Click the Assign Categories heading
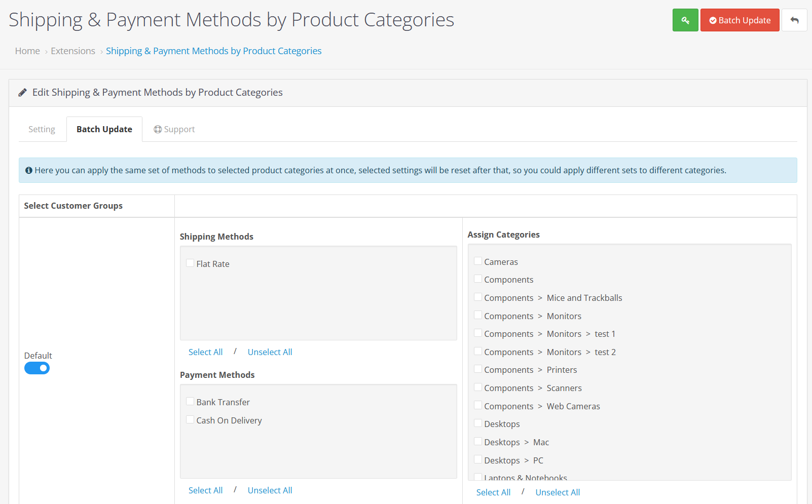The width and height of the screenshot is (812, 504). click(x=503, y=235)
